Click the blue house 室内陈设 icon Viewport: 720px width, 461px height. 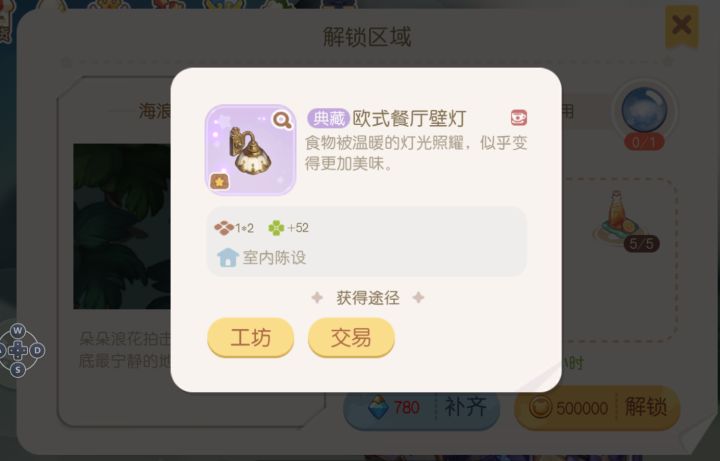(228, 257)
